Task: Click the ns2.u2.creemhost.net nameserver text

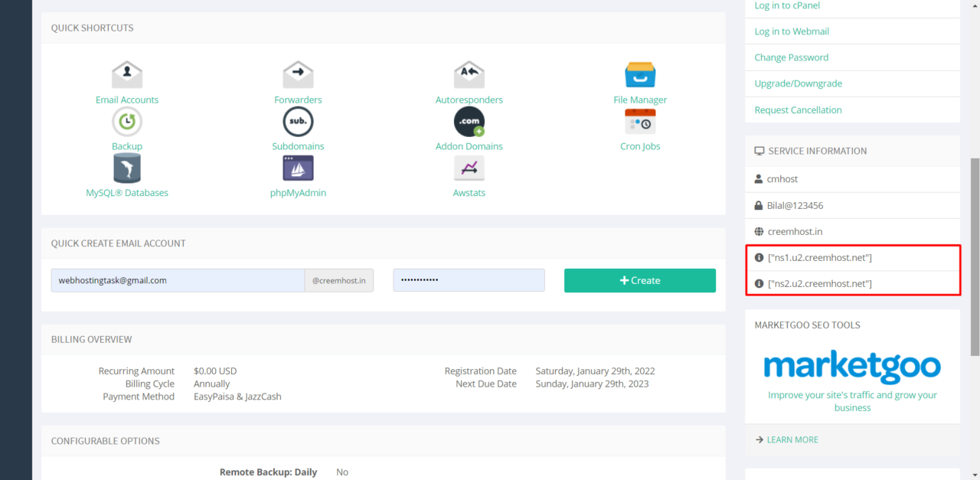Action: pyautogui.click(x=819, y=284)
